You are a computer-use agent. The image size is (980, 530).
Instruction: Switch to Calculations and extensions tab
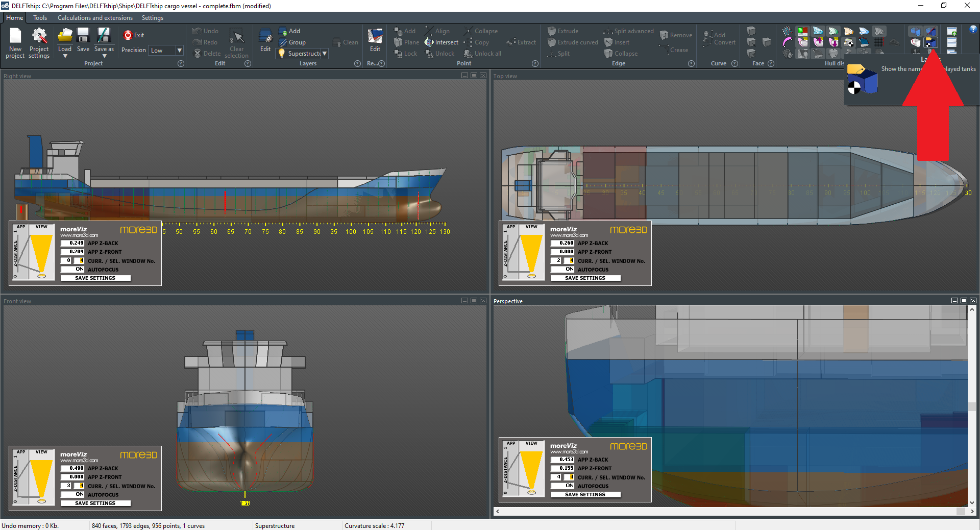click(x=95, y=18)
